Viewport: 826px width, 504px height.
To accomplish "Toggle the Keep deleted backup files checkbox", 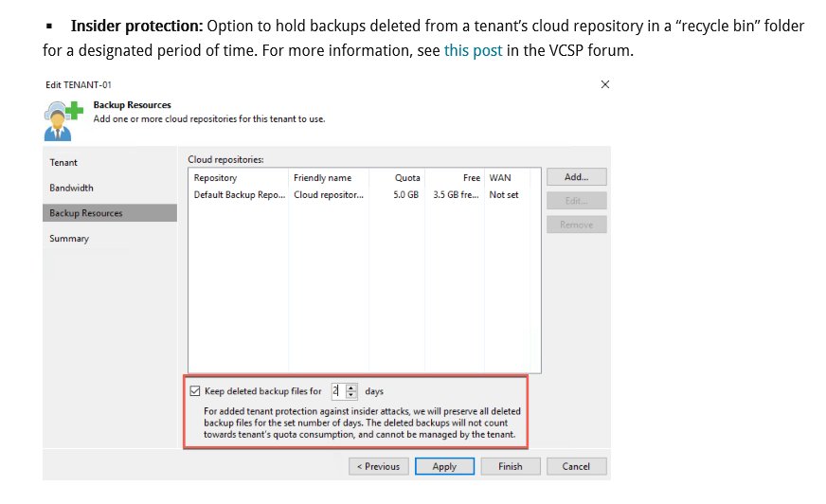I will [195, 390].
